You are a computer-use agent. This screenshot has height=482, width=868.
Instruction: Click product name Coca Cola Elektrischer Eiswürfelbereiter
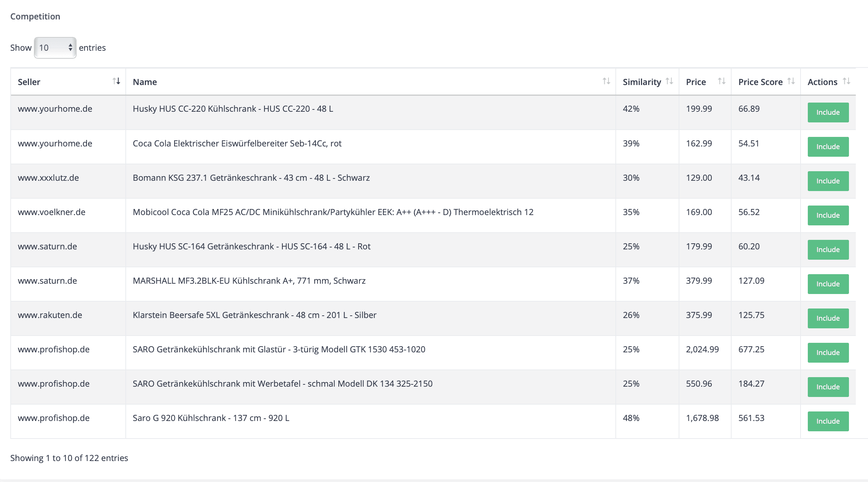pyautogui.click(x=237, y=143)
